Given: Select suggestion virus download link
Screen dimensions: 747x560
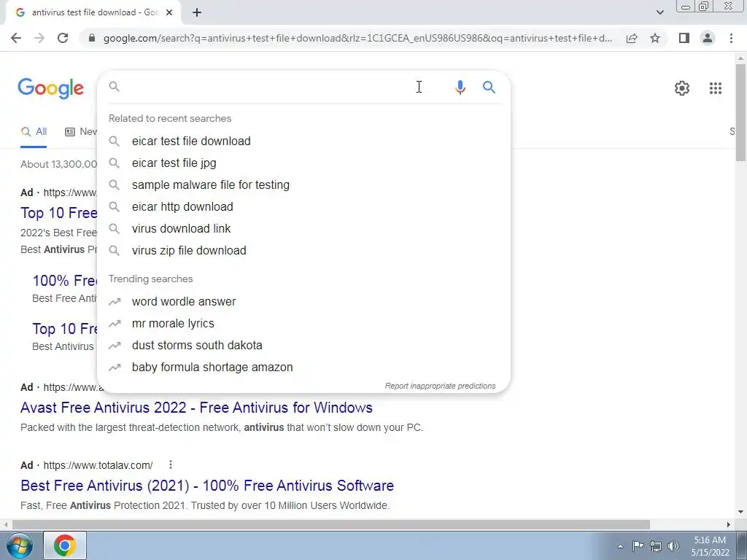Looking at the screenshot, I should pyautogui.click(x=303, y=228).
